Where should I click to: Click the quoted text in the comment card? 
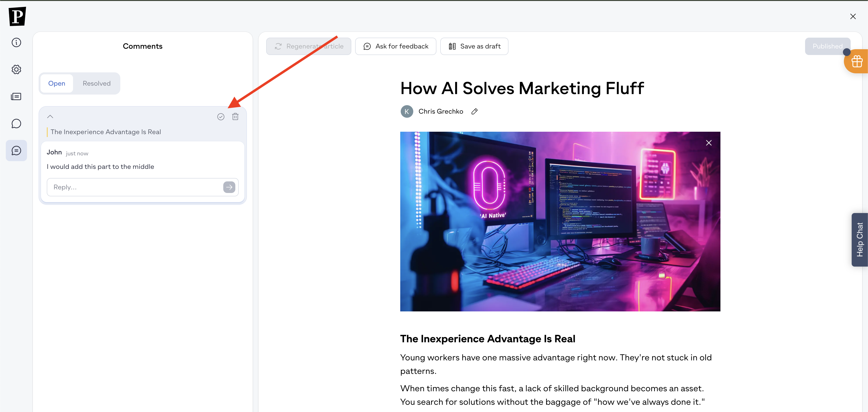106,132
